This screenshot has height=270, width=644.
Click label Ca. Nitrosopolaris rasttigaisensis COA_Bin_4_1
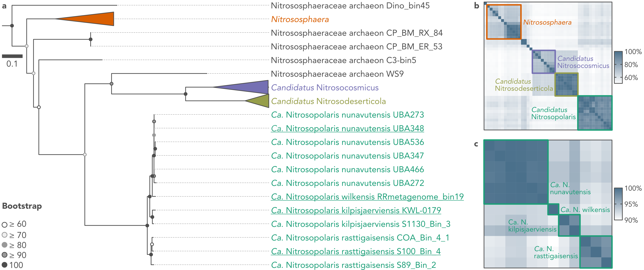click(360, 237)
